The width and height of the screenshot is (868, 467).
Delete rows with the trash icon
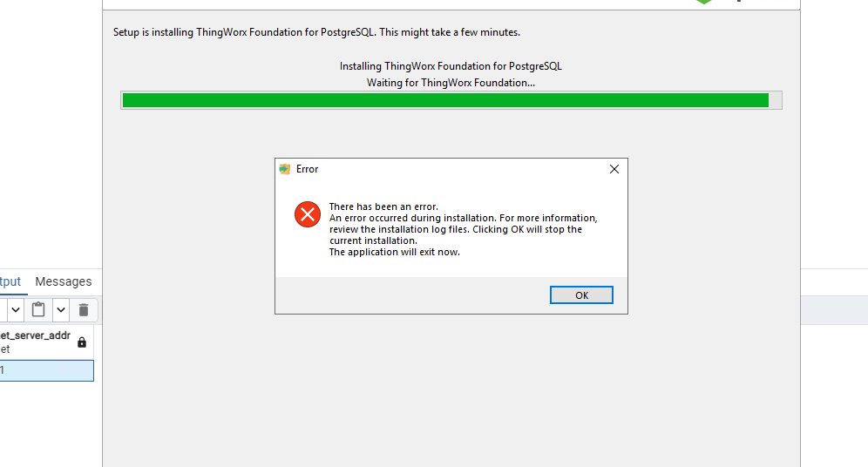click(x=84, y=310)
